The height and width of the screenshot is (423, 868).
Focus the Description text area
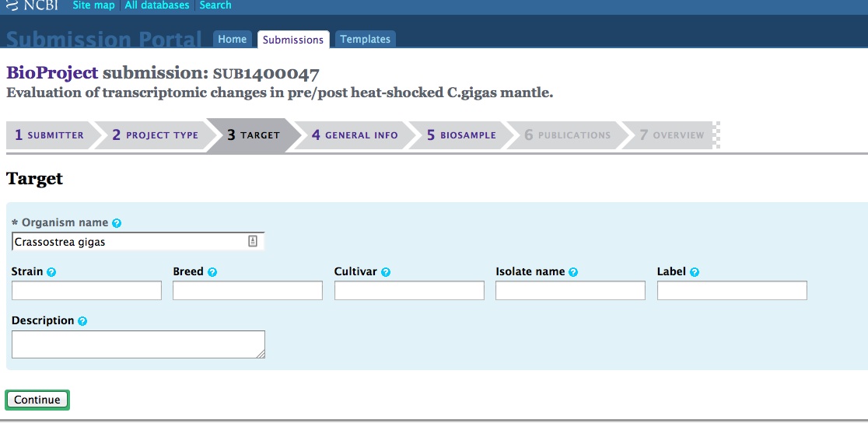138,344
